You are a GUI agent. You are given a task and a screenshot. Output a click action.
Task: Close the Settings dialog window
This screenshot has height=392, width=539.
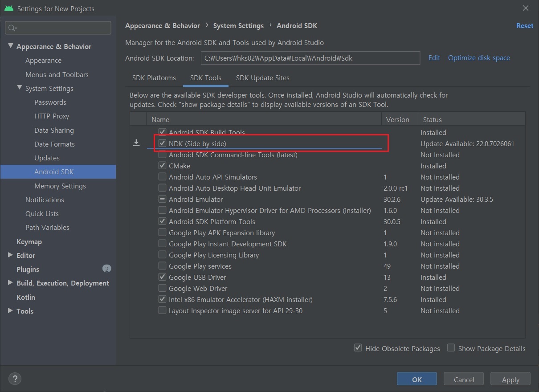pyautogui.click(x=526, y=8)
